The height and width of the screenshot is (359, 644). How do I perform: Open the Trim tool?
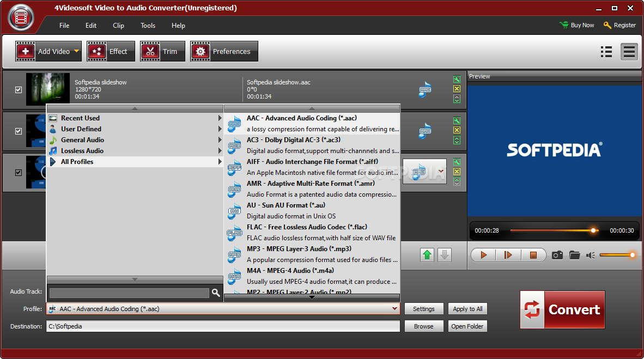click(162, 51)
